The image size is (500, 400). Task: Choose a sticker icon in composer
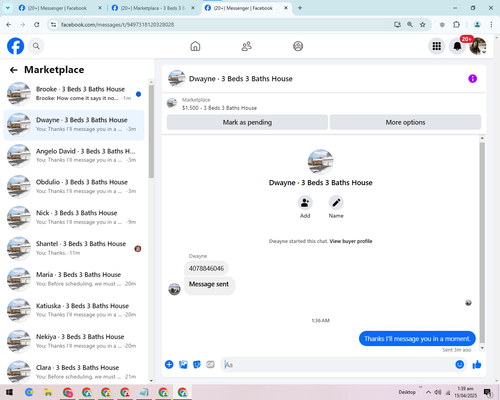pyautogui.click(x=197, y=364)
